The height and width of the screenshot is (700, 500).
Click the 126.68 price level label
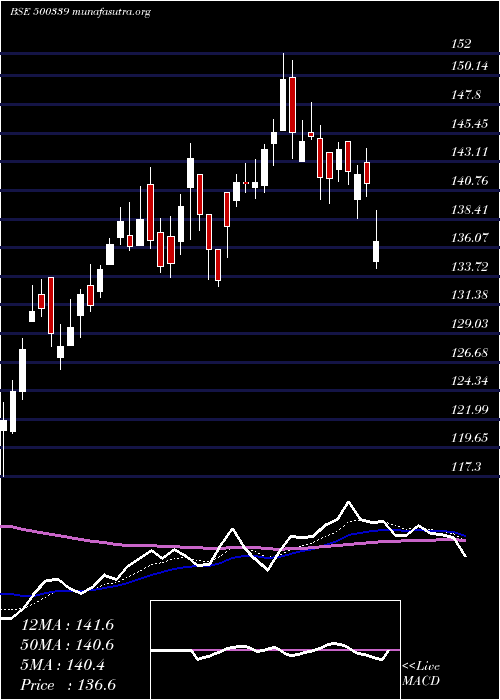469,353
